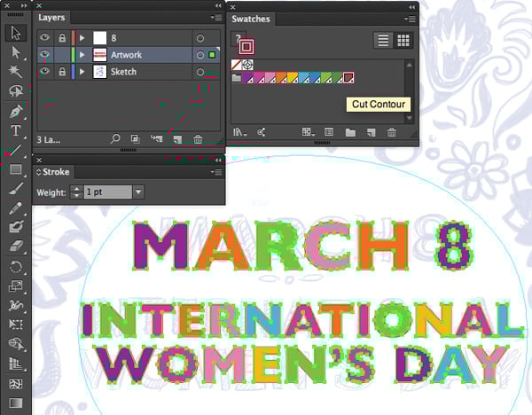Select the Shape Builder tool
Image resolution: width=532 pixels, height=415 pixels.
[x=16, y=344]
